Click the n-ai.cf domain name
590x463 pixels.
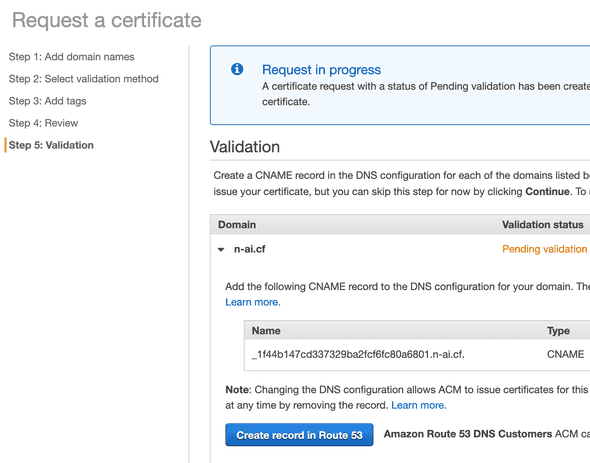pyautogui.click(x=249, y=249)
